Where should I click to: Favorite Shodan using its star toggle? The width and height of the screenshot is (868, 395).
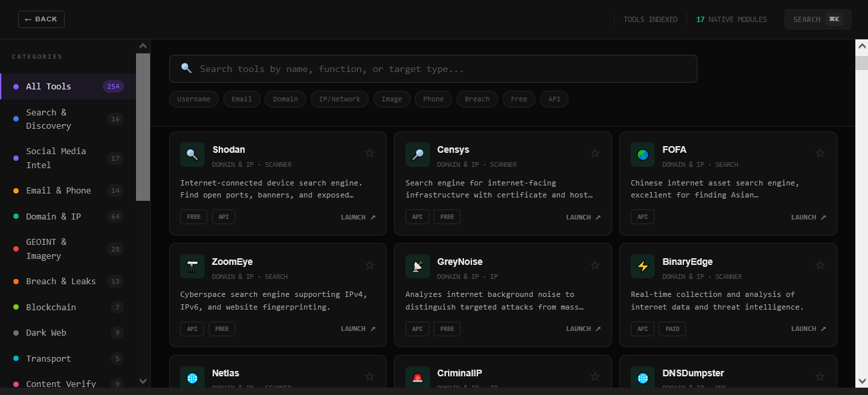(370, 153)
